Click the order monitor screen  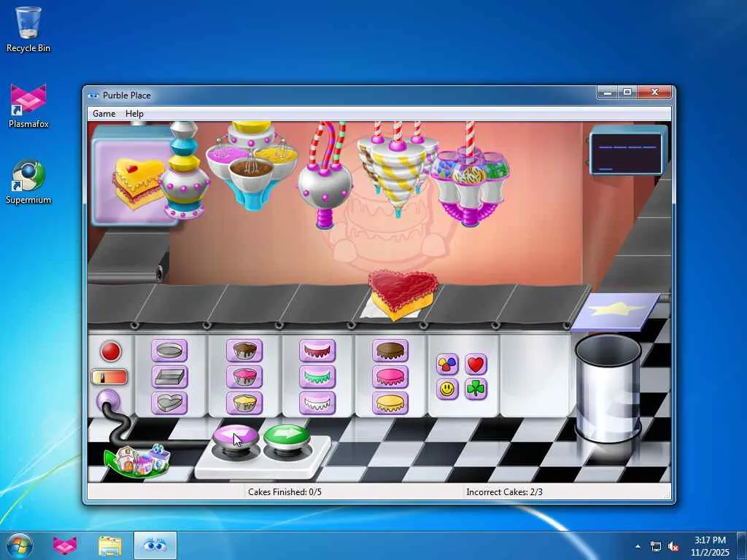pyautogui.click(x=627, y=153)
